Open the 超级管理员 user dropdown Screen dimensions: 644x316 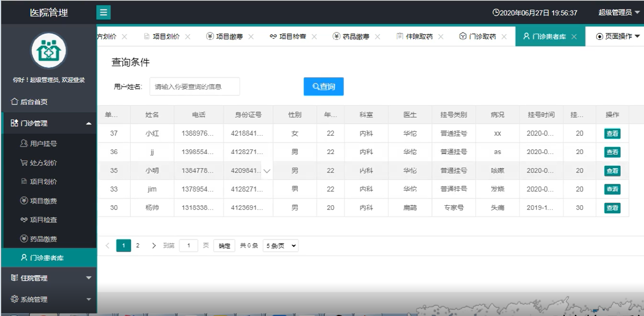619,12
